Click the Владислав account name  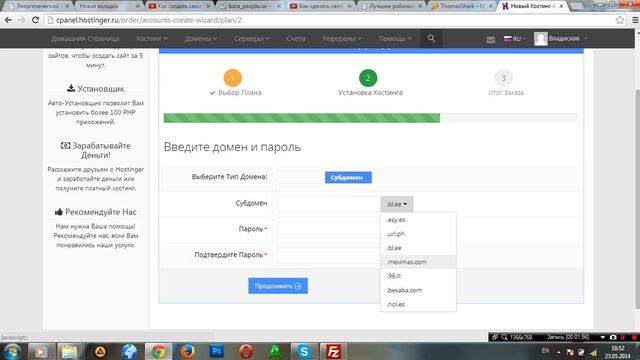click(564, 39)
